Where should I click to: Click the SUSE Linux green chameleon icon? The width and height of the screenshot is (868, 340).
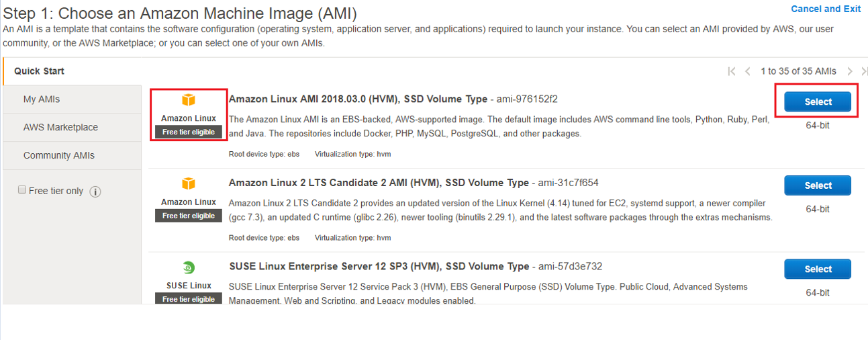(189, 267)
